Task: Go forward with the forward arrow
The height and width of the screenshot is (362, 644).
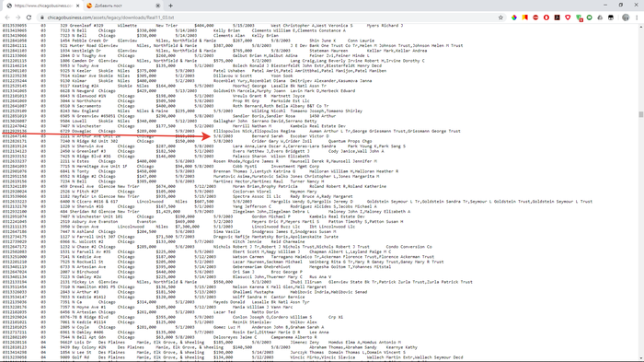Action: tap(17, 18)
